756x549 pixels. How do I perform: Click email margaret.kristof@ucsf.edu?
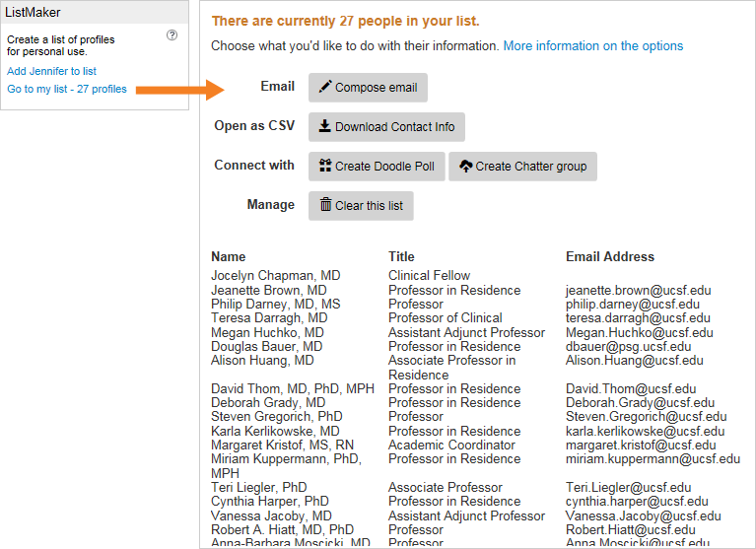tap(641, 445)
